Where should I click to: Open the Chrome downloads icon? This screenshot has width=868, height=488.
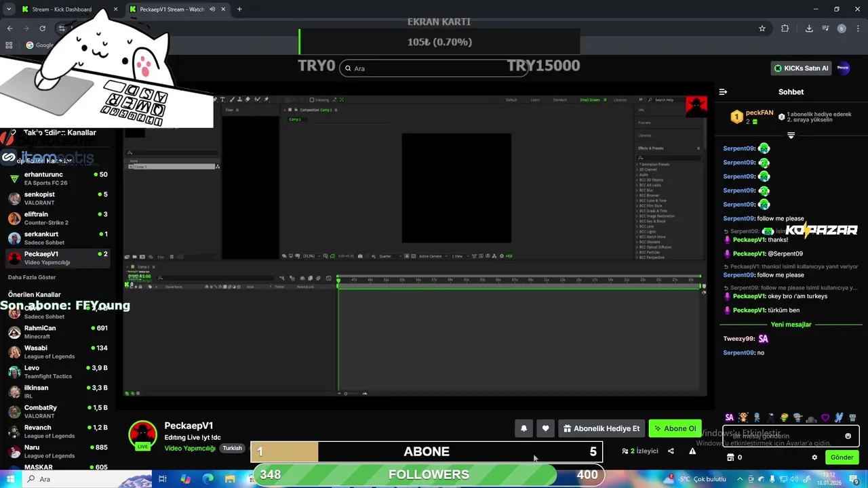[809, 28]
